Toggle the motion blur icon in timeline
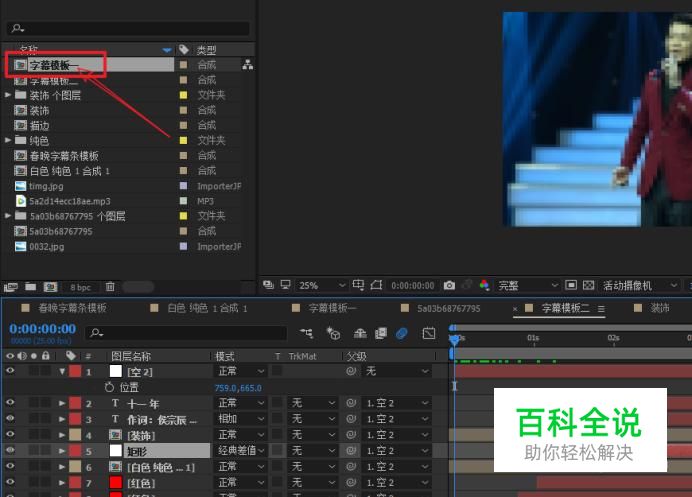This screenshot has width=692, height=497. point(401,333)
